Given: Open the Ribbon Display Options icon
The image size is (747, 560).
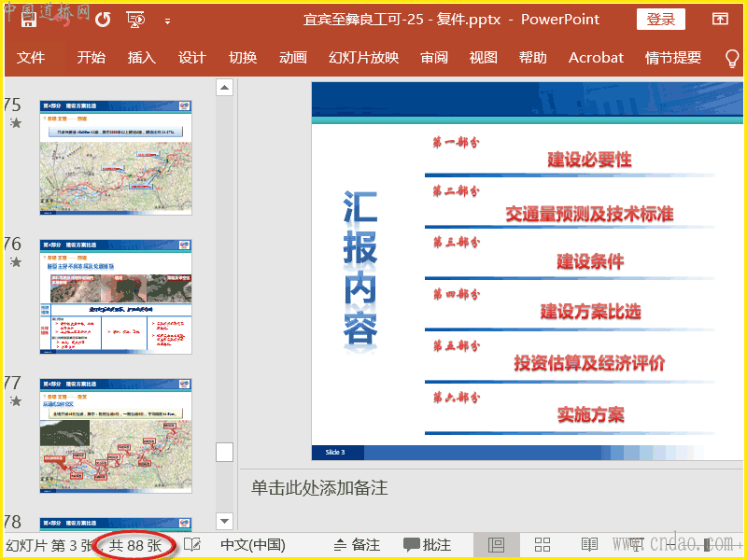Looking at the screenshot, I should pyautogui.click(x=720, y=19).
